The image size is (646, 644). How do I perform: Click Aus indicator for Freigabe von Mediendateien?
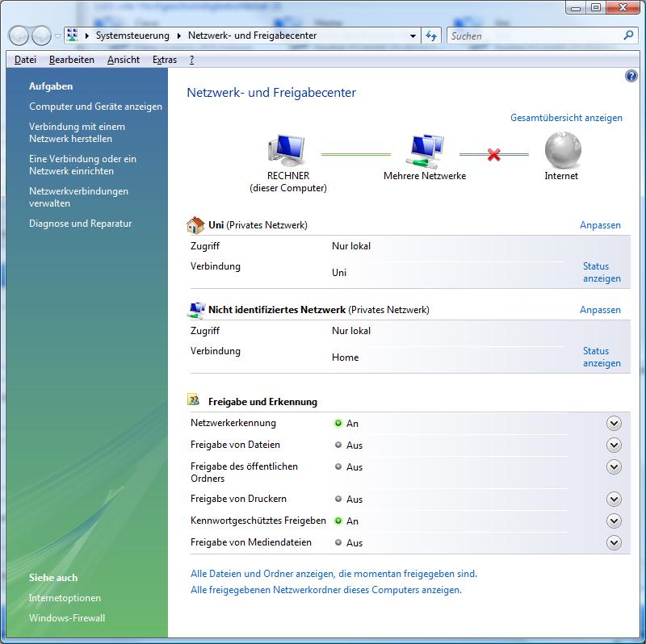(x=338, y=542)
